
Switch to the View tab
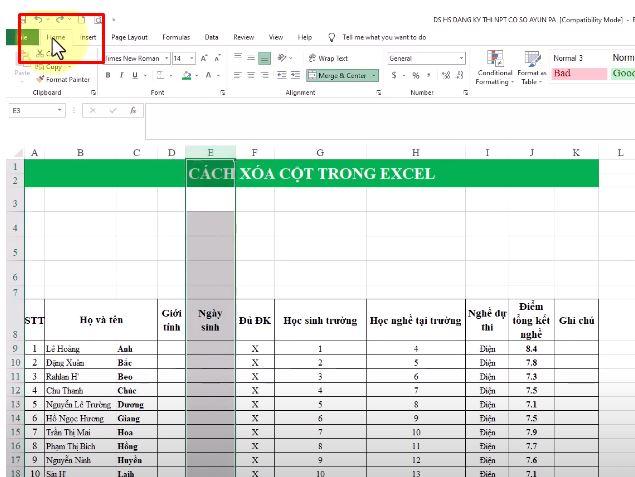coord(276,37)
